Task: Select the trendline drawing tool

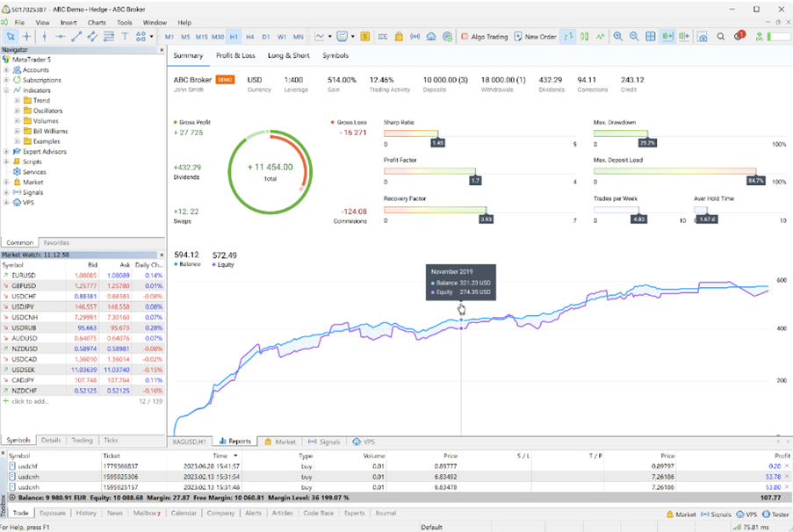Action: pos(76,37)
